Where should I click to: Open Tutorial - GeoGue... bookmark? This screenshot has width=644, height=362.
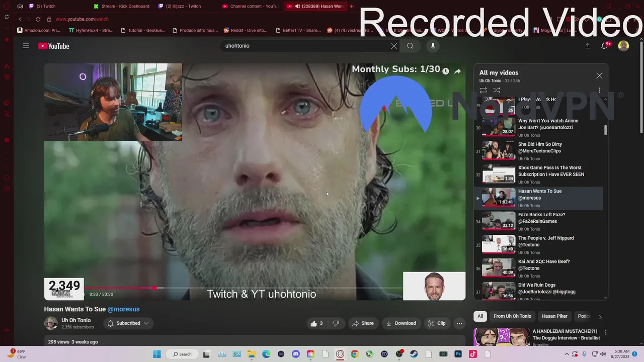pos(143,30)
